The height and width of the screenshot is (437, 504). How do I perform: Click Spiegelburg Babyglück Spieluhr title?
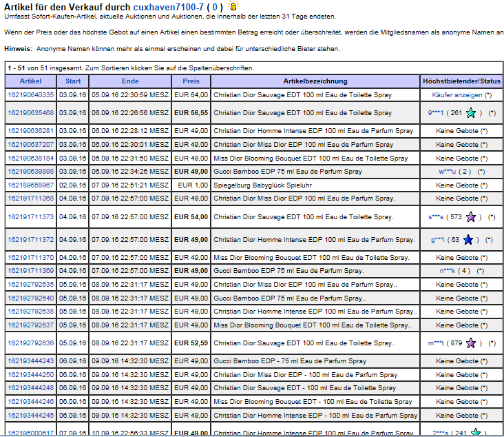(262, 185)
